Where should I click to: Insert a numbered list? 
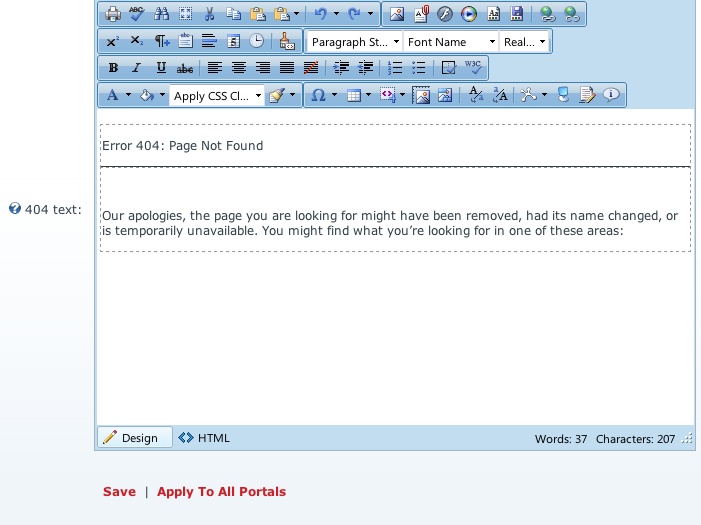[x=395, y=68]
